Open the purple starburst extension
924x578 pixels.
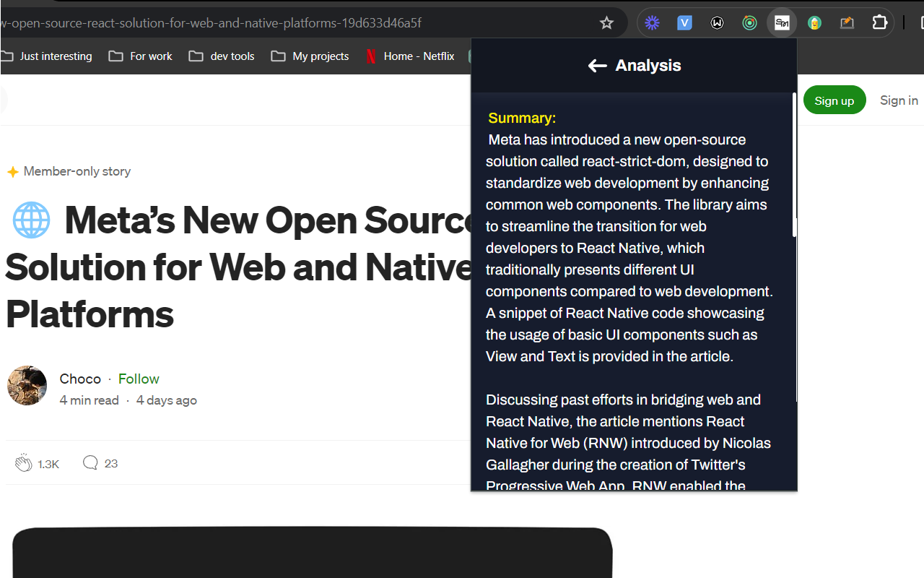pyautogui.click(x=653, y=23)
